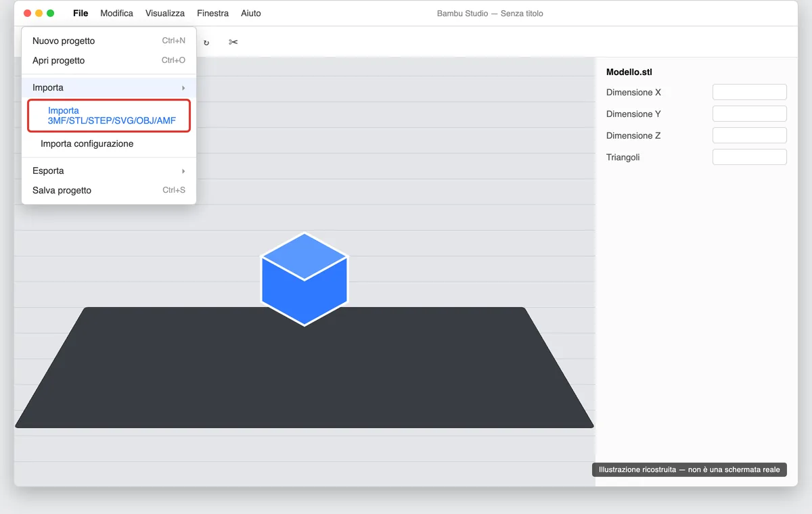Choose Nuovo progetto from the File menu
This screenshot has height=514, width=812.
point(109,41)
